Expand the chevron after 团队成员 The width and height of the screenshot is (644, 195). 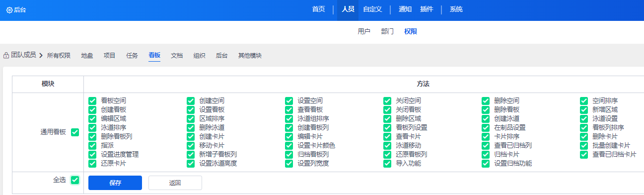coord(41,55)
